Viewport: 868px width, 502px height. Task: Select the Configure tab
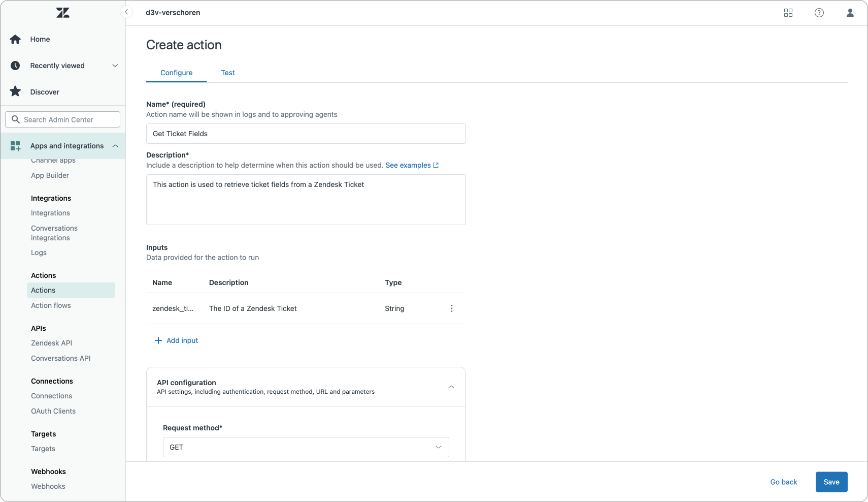(x=176, y=73)
